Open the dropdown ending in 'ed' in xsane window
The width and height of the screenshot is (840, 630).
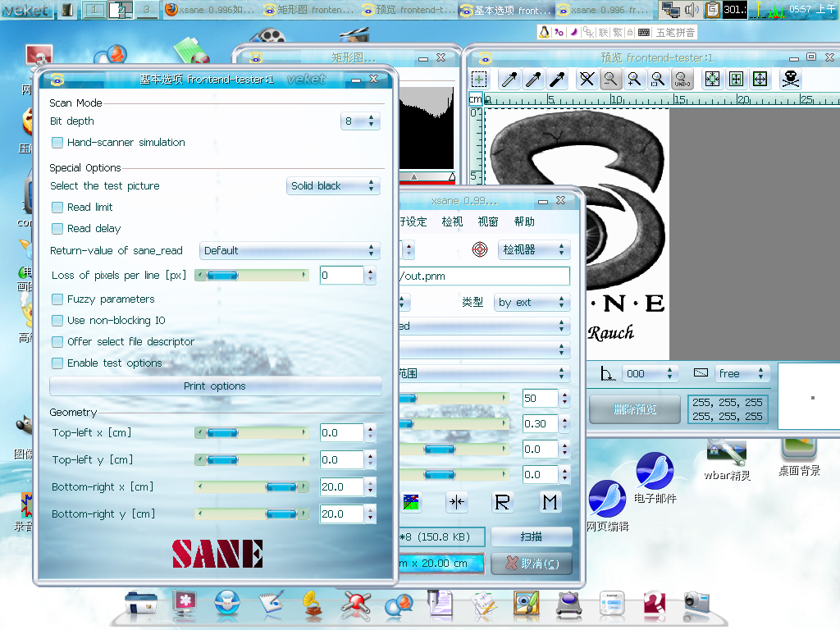[x=485, y=326]
